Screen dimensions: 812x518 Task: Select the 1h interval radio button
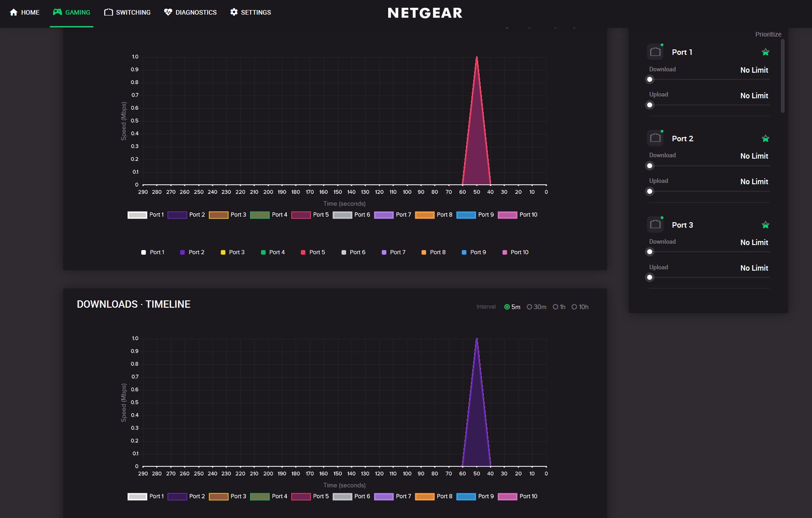[x=556, y=307]
